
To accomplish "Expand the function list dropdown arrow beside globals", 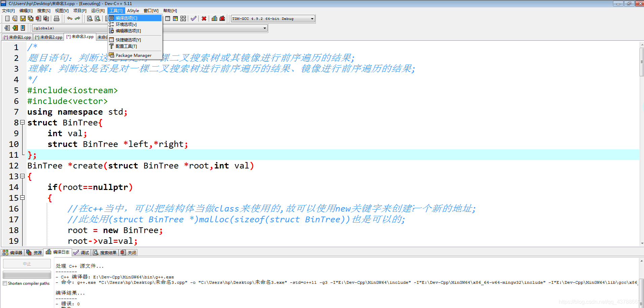I will (x=265, y=28).
